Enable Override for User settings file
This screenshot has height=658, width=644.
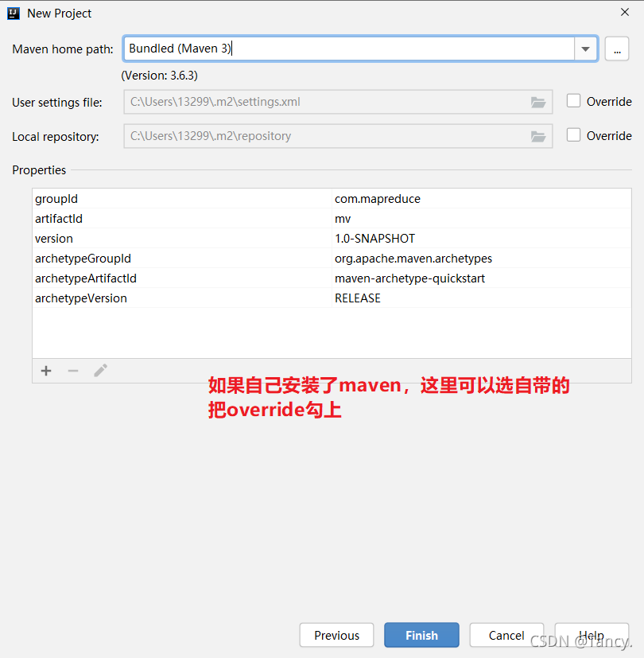pyautogui.click(x=573, y=101)
